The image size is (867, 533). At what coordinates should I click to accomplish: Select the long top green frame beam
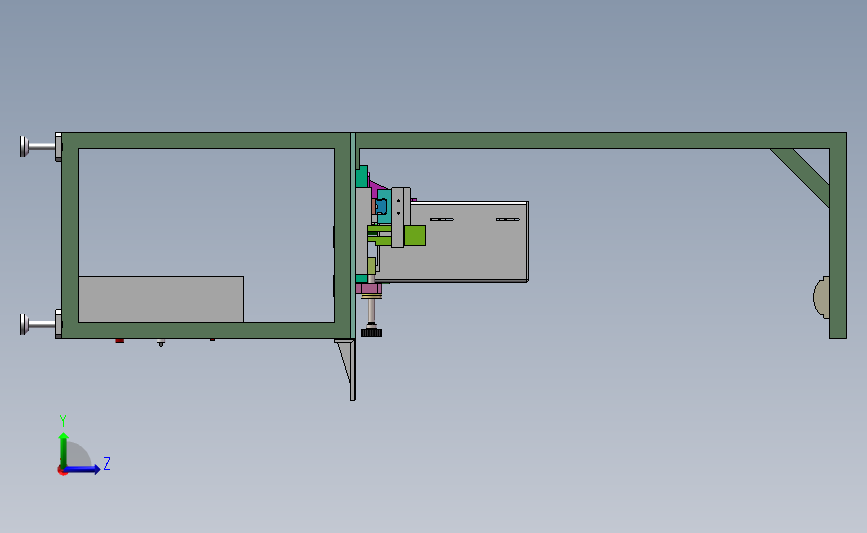click(x=601, y=140)
